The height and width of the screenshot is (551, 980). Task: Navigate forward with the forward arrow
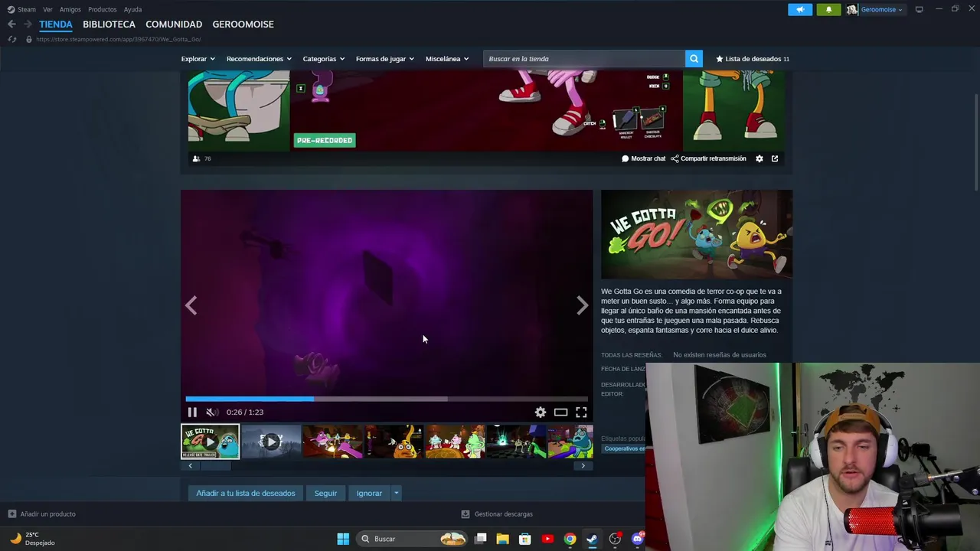28,24
